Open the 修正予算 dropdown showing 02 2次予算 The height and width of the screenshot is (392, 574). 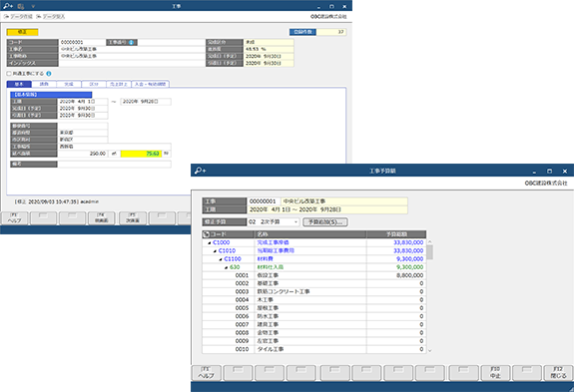point(274,222)
